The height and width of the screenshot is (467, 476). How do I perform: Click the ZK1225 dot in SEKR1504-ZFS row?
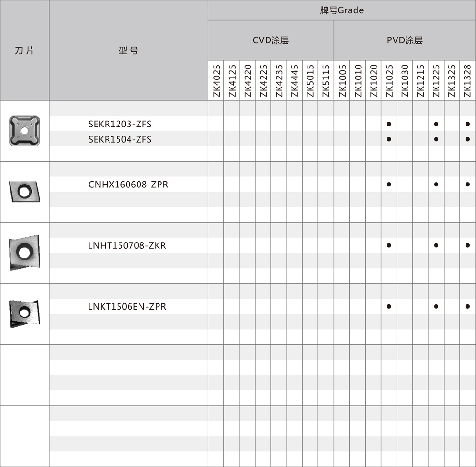[436, 139]
